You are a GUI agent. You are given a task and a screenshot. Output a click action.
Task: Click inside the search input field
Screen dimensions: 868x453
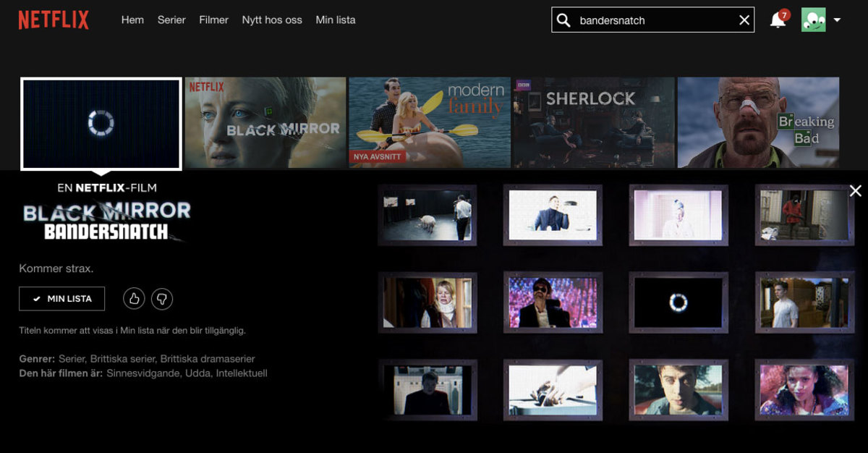click(651, 20)
